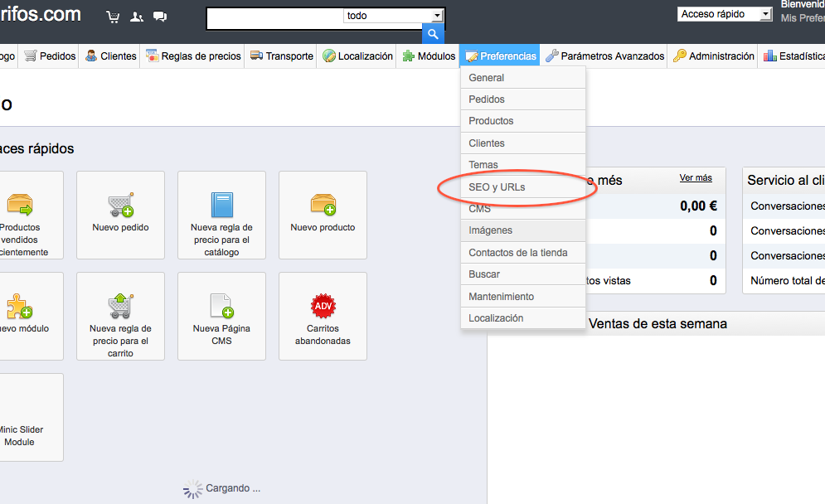Image resolution: width=825 pixels, height=504 pixels.
Task: Select Productos in Preferencias menu
Action: pyautogui.click(x=523, y=121)
